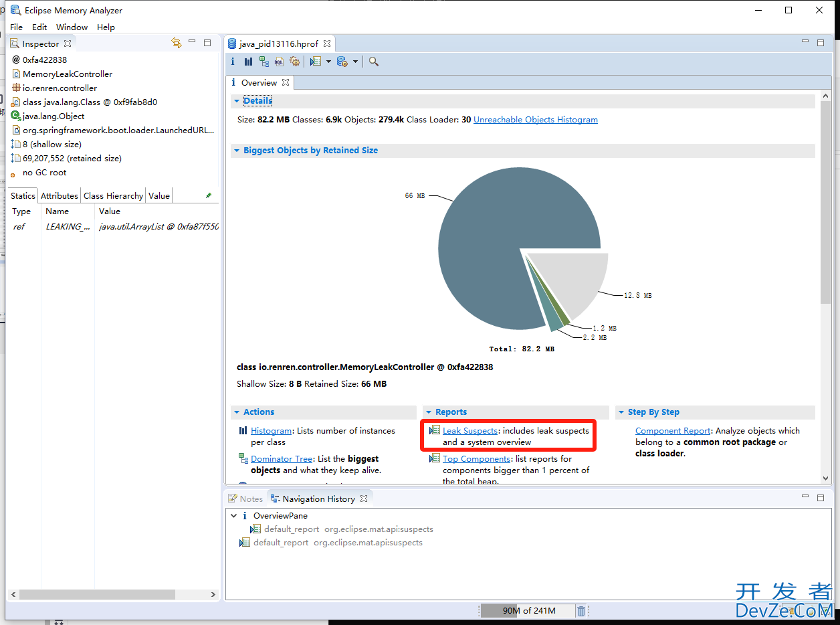Collapse Biggest Objects by Retained Size section
This screenshot has width=840, height=625.
click(236, 151)
